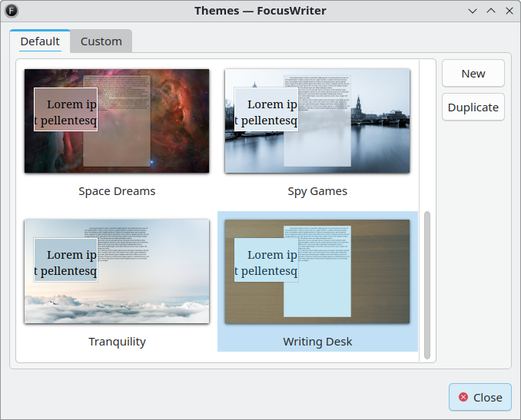This screenshot has width=521, height=420.
Task: Switch to the Custom tab
Action: pyautogui.click(x=101, y=41)
